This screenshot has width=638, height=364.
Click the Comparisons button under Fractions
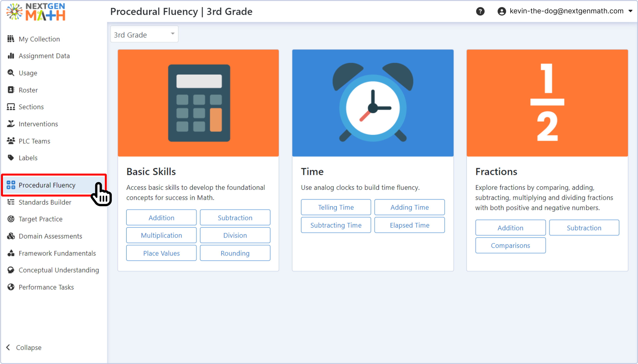click(x=510, y=246)
